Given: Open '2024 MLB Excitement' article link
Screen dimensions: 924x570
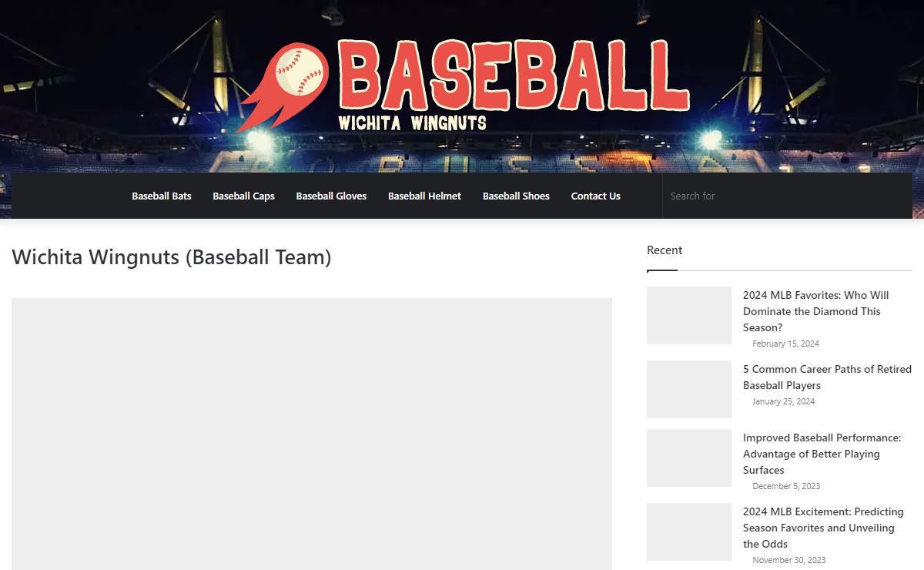Looking at the screenshot, I should point(823,528).
